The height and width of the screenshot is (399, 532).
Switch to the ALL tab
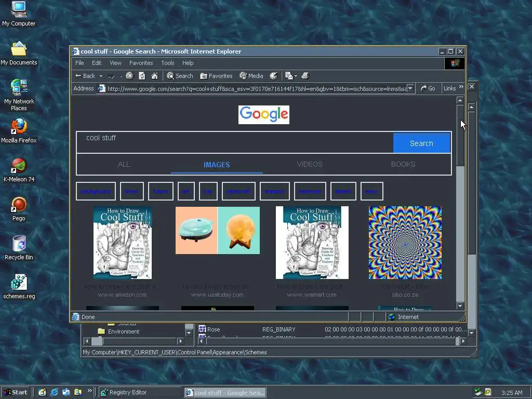pyautogui.click(x=124, y=164)
